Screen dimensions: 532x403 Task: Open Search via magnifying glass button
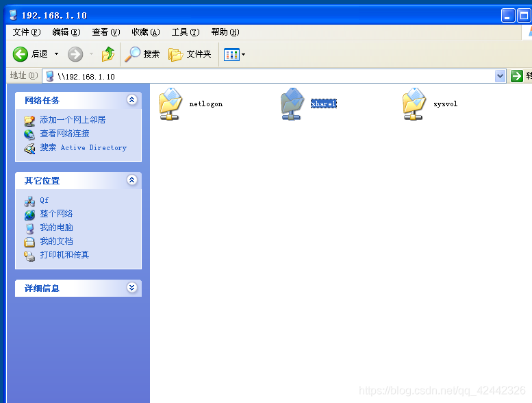pyautogui.click(x=142, y=54)
